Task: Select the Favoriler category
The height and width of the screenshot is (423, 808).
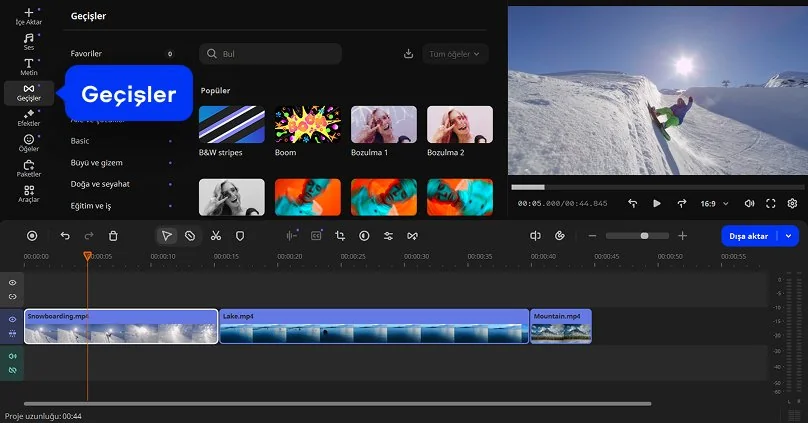Action: [87, 54]
